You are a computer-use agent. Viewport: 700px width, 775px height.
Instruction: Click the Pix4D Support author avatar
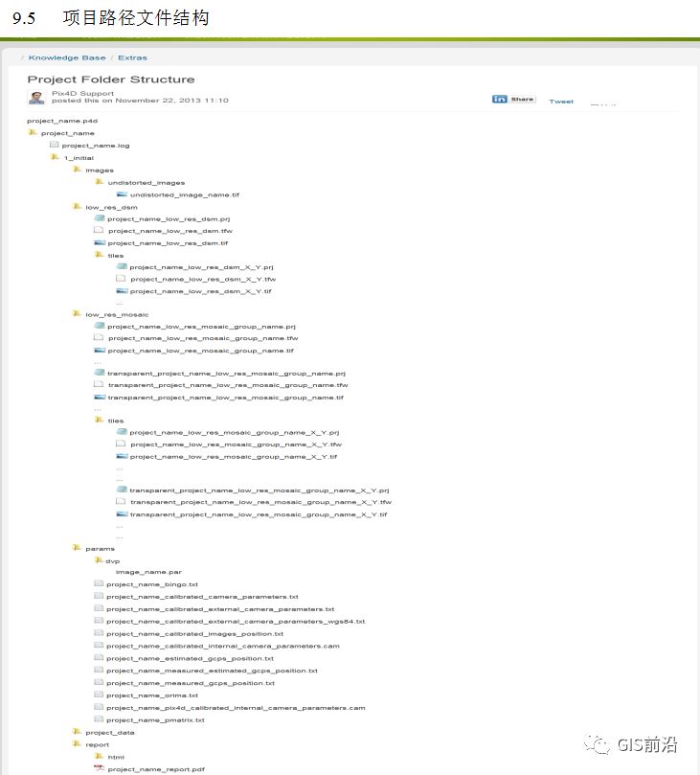[36, 98]
